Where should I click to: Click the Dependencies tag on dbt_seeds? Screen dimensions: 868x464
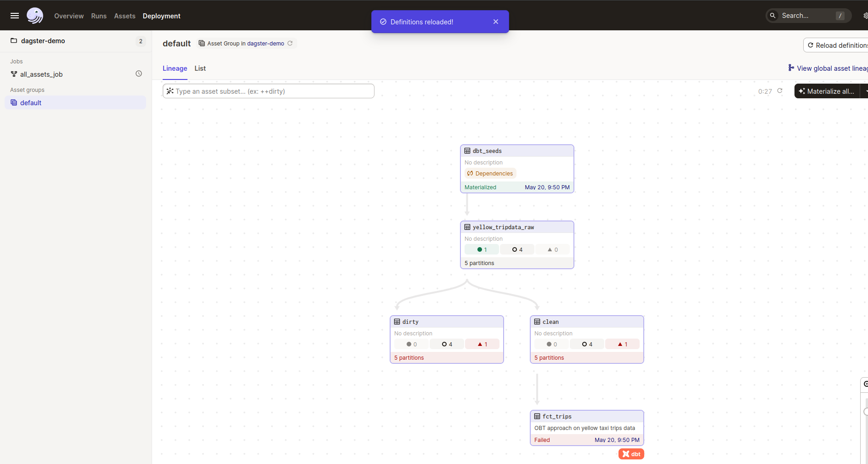pyautogui.click(x=490, y=173)
